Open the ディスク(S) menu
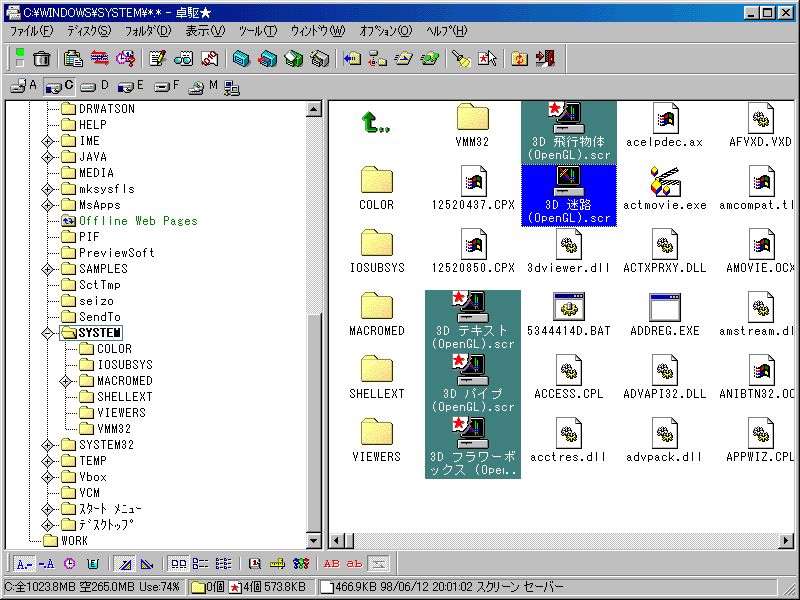Screen dimensions: 800x600 click(x=89, y=31)
